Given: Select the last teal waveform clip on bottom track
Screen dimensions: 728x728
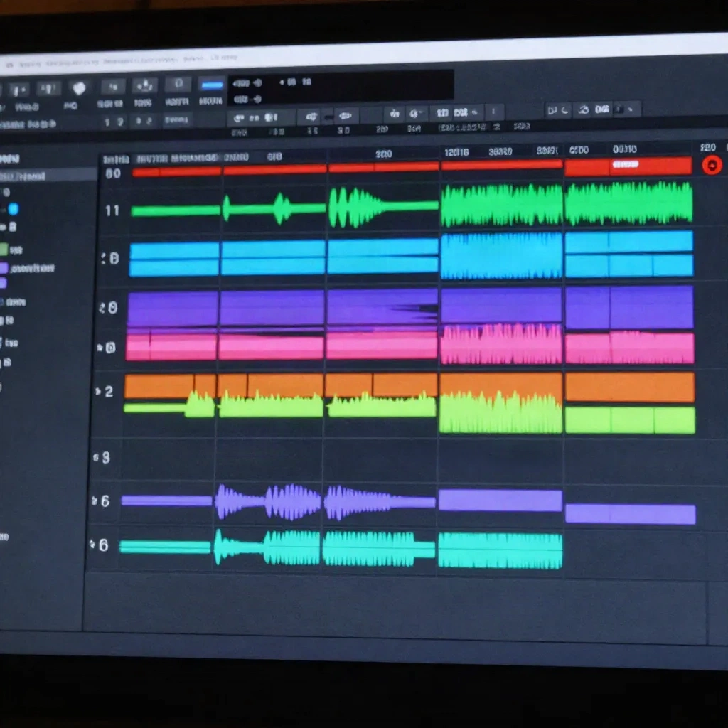Looking at the screenshot, I should (x=500, y=551).
